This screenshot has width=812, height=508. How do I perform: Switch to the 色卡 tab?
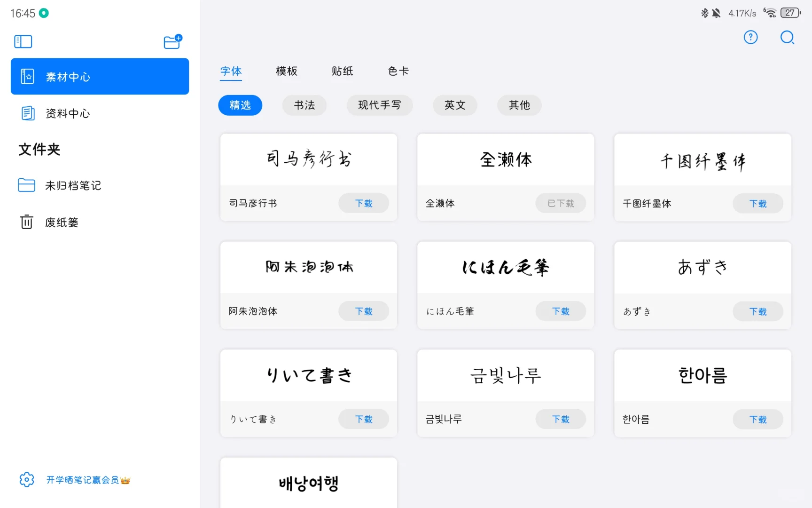[398, 71]
